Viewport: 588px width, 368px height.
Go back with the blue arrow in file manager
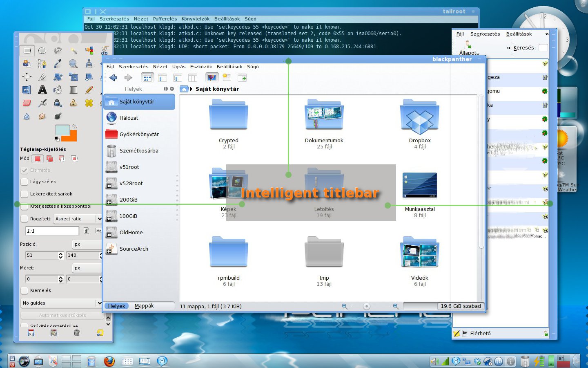(x=114, y=78)
